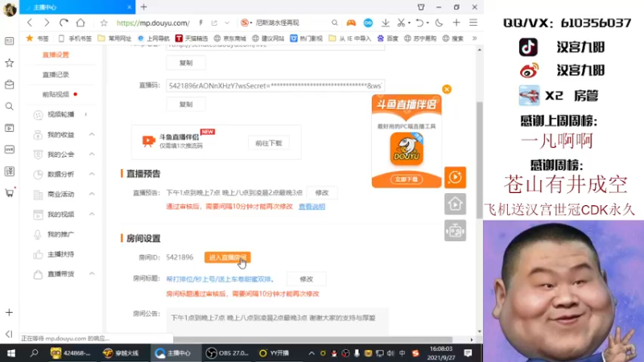This screenshot has height=362, width=644.
Task: Open the shopping cart icon in the left sidebar
Action: click(x=9, y=193)
